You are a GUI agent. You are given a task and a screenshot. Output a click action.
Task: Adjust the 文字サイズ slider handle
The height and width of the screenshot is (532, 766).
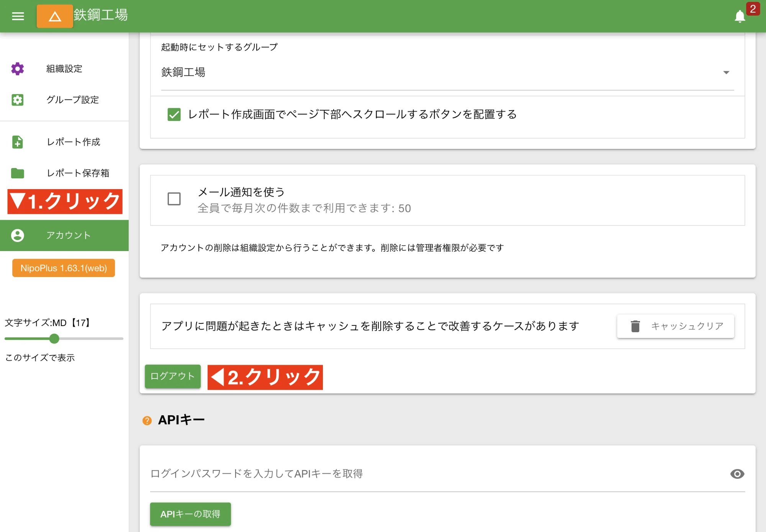[54, 339]
